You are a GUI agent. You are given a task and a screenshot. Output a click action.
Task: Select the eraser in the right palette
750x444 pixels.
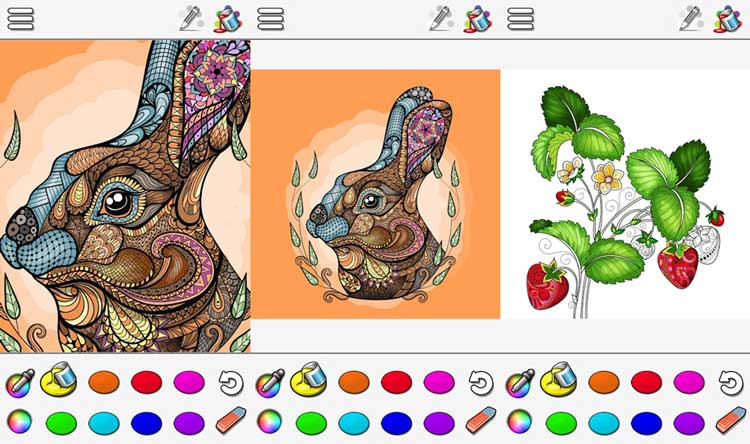(x=731, y=421)
